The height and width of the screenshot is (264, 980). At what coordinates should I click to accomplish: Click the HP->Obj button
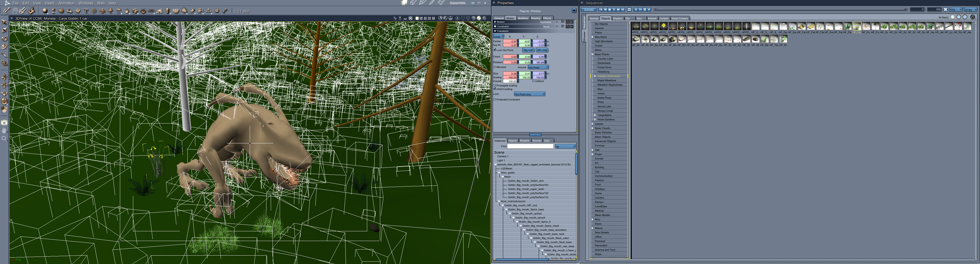542,50
